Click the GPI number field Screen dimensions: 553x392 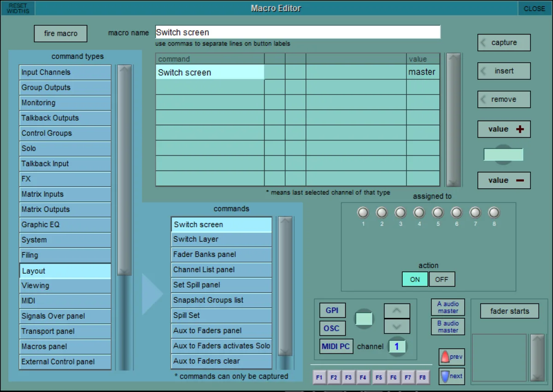[x=364, y=319]
